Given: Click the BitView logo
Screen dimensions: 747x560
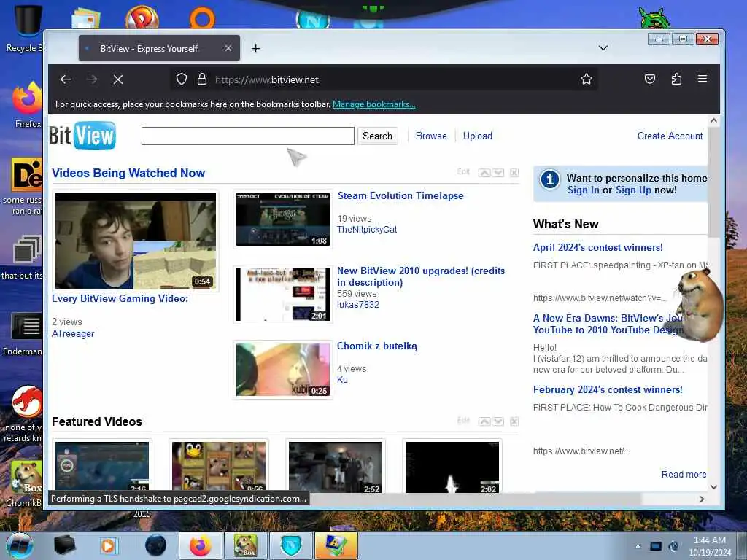Looking at the screenshot, I should tap(82, 136).
